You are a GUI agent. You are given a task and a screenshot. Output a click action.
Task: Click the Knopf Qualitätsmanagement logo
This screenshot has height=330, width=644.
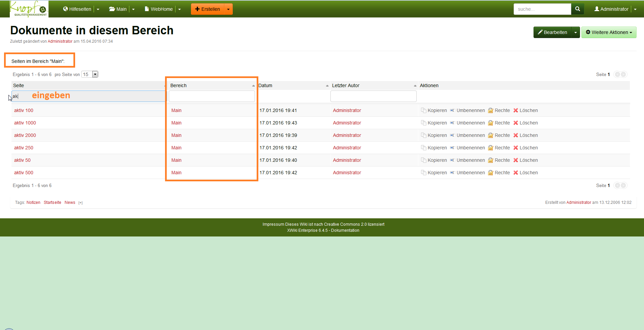click(29, 9)
